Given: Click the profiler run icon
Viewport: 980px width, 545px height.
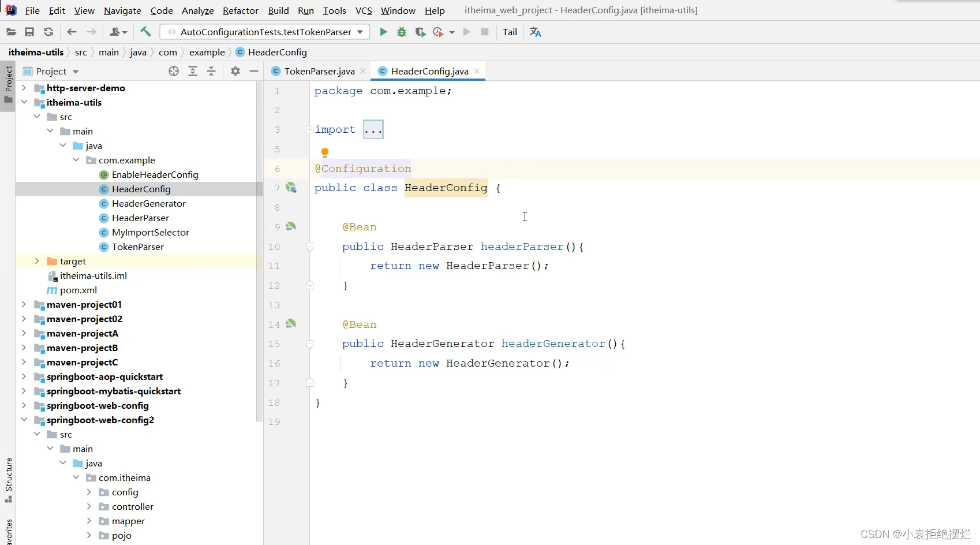Looking at the screenshot, I should coord(439,32).
